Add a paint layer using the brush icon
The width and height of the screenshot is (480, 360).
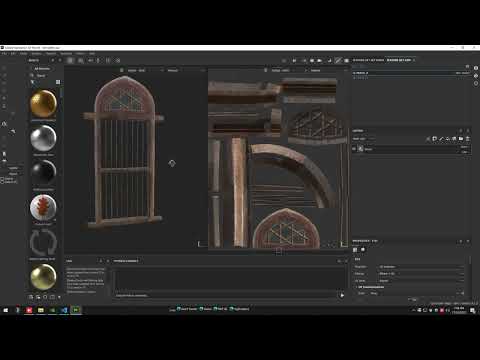(441, 139)
